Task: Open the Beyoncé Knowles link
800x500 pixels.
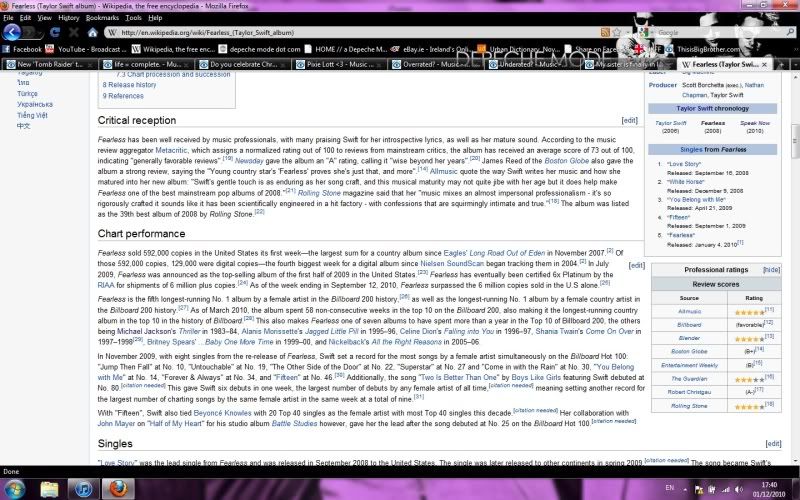Action: click(x=222, y=413)
